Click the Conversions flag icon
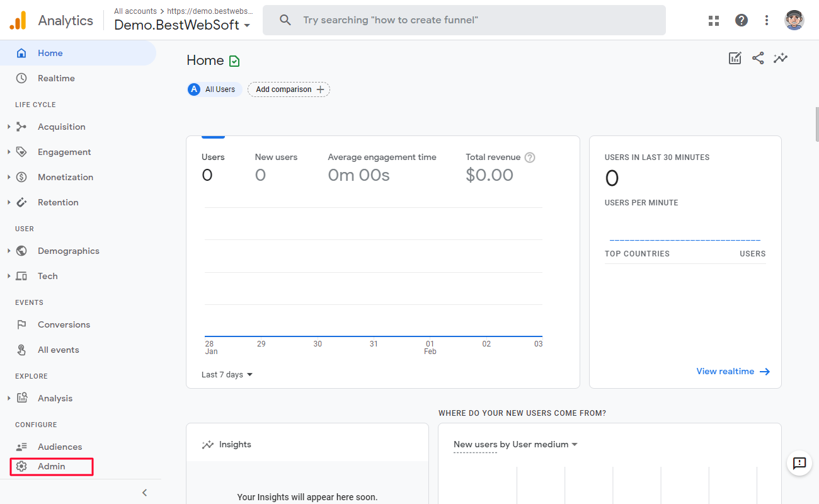 point(21,324)
